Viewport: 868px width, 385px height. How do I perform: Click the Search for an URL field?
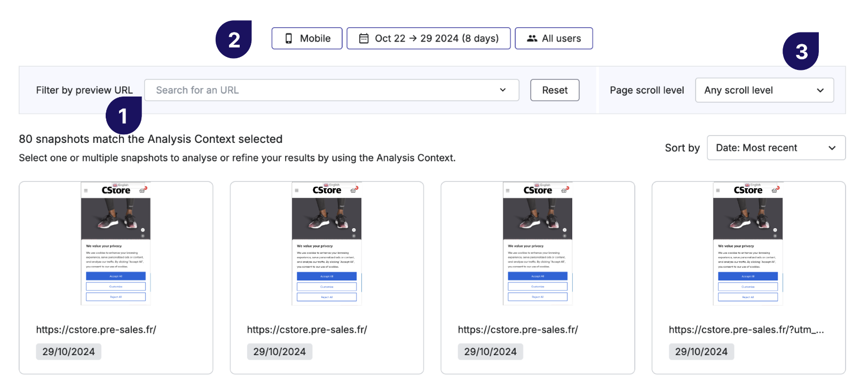332,90
